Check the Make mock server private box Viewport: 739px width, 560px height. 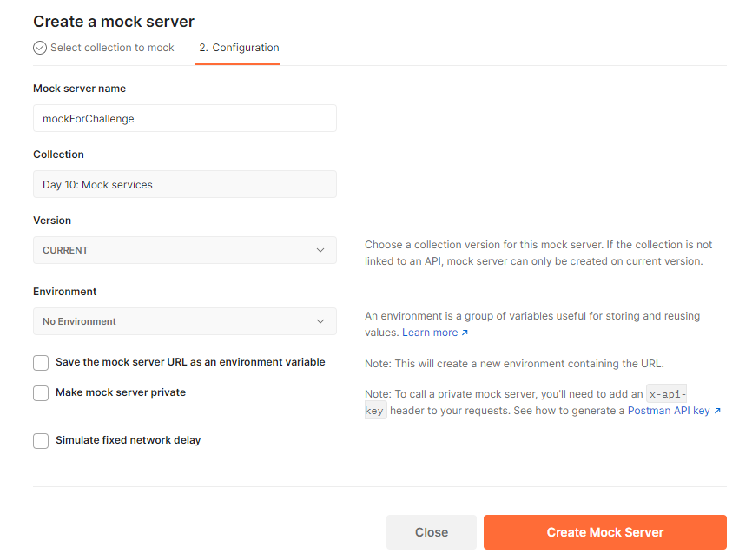point(41,393)
